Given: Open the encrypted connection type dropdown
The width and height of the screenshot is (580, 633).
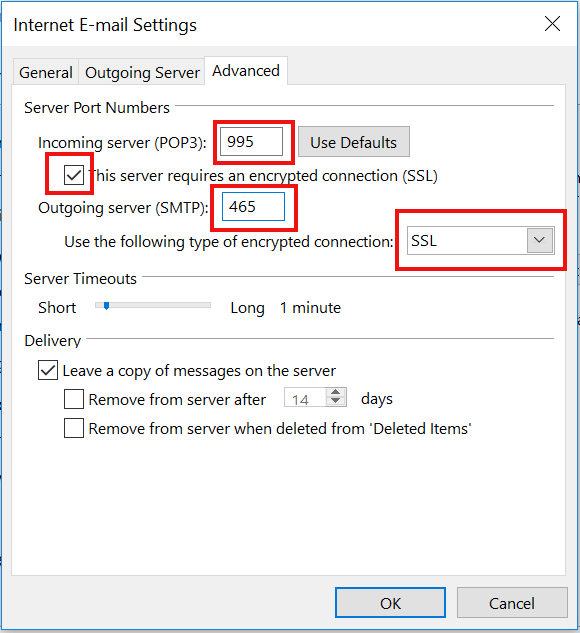Looking at the screenshot, I should [x=480, y=241].
